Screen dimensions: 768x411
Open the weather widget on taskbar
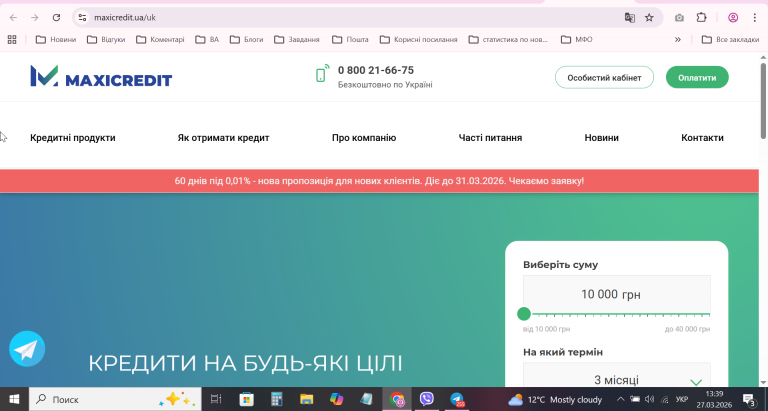pyautogui.click(x=554, y=400)
